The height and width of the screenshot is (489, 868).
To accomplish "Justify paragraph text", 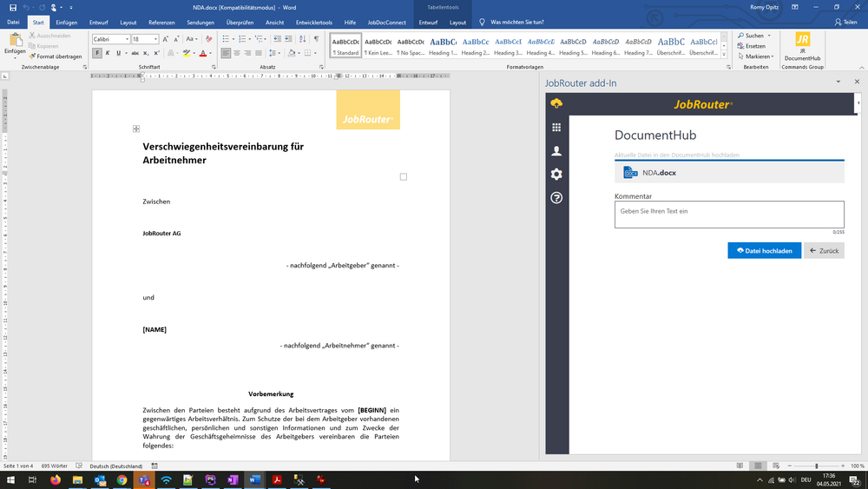I will click(x=259, y=53).
